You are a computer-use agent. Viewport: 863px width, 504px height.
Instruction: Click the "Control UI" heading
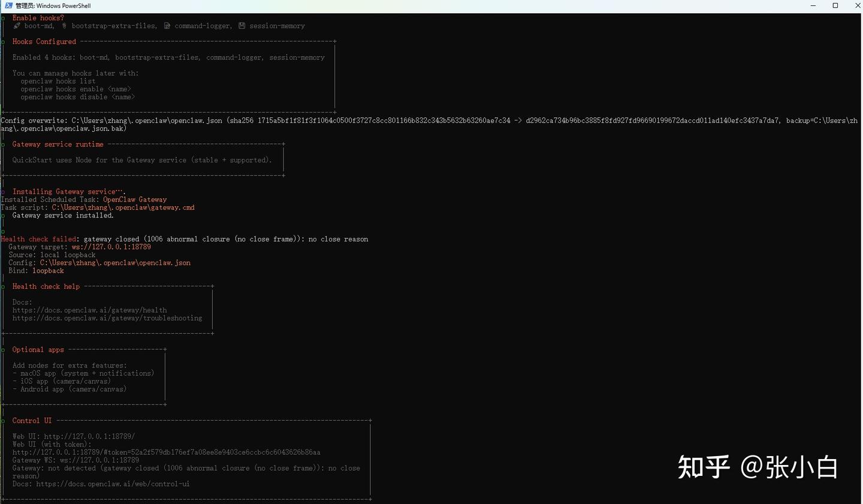click(32, 421)
